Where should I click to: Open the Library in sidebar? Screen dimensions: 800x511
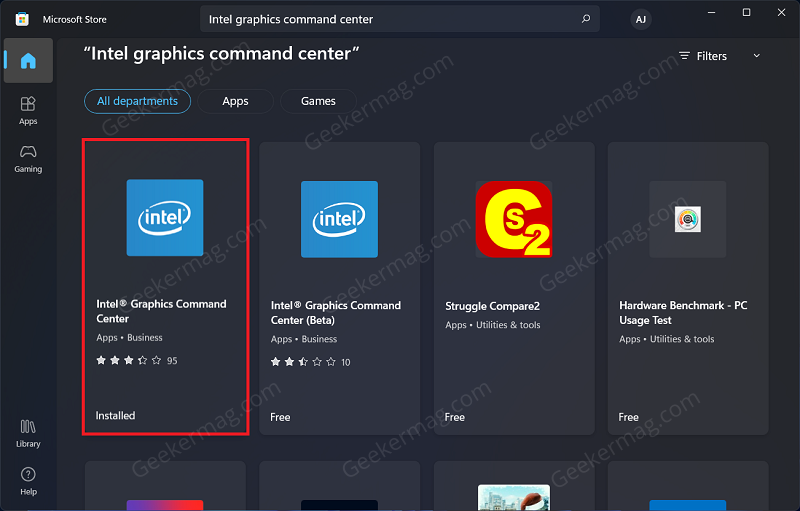tap(28, 433)
